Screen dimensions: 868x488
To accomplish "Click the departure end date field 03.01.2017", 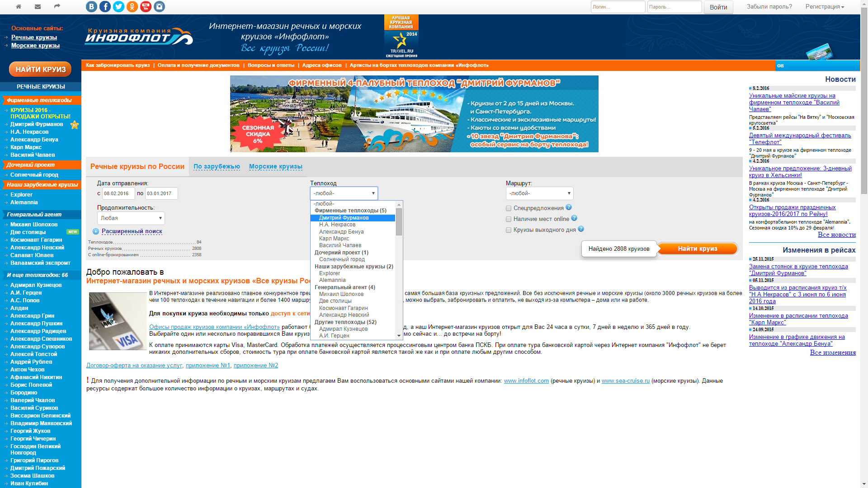I will [x=161, y=193].
